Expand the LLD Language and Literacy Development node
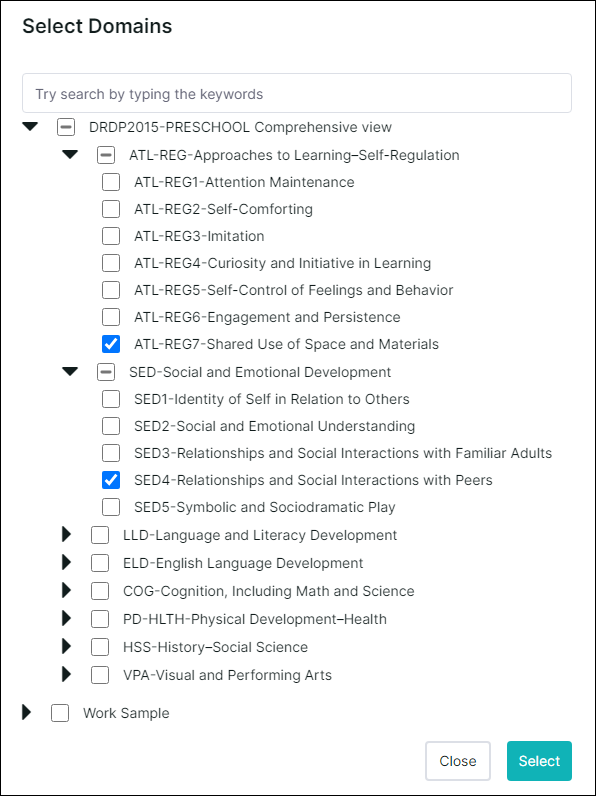Viewport: 596px width, 796px height. [67, 534]
